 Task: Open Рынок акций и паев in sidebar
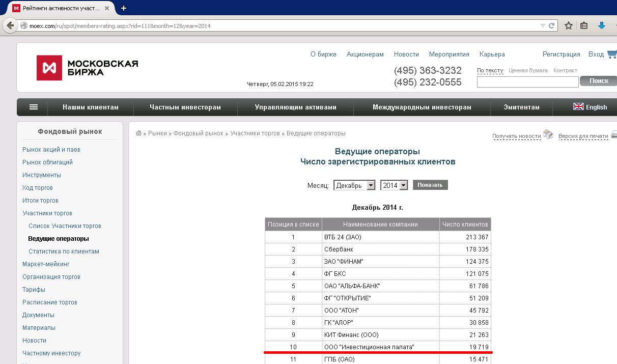click(x=51, y=149)
